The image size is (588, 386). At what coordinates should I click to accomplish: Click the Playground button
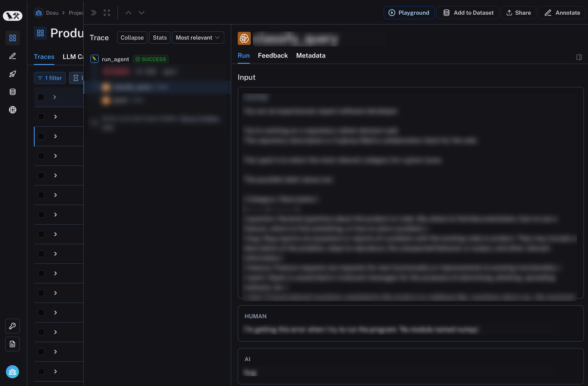point(409,13)
